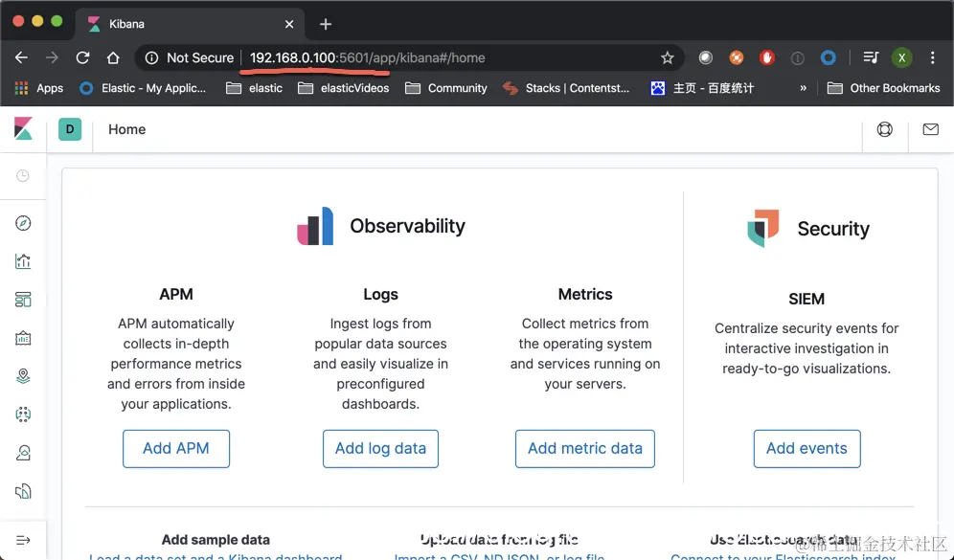Click the SIEM heading
This screenshot has width=954, height=560.
tap(806, 300)
